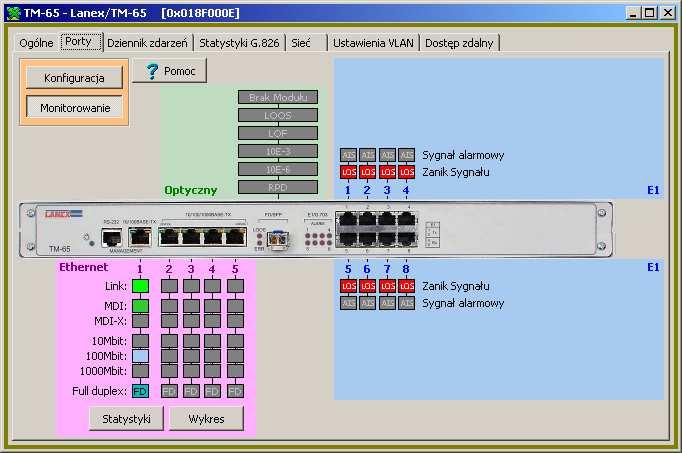Click the red LOS indicator for E1 port 1
Image resolution: width=682 pixels, height=453 pixels.
[348, 172]
